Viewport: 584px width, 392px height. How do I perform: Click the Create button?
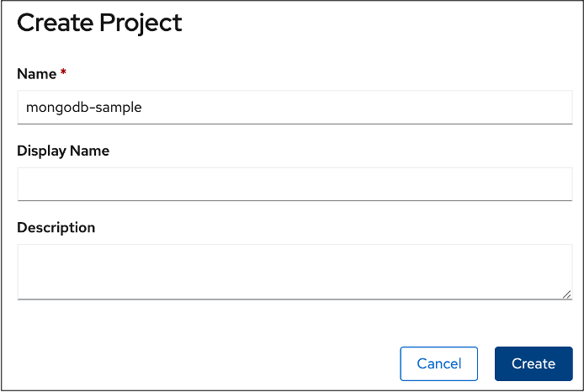[534, 363]
